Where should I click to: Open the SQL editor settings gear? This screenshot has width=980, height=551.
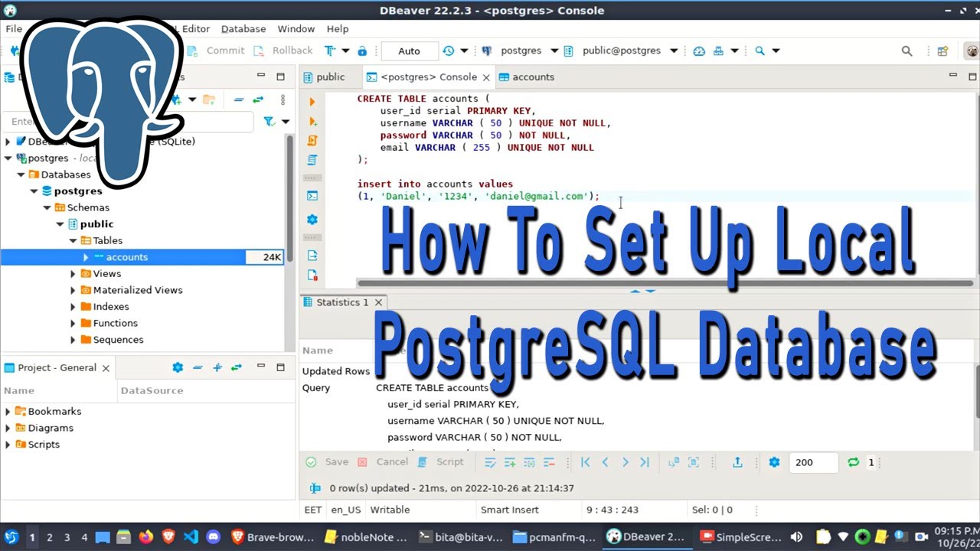(x=312, y=220)
